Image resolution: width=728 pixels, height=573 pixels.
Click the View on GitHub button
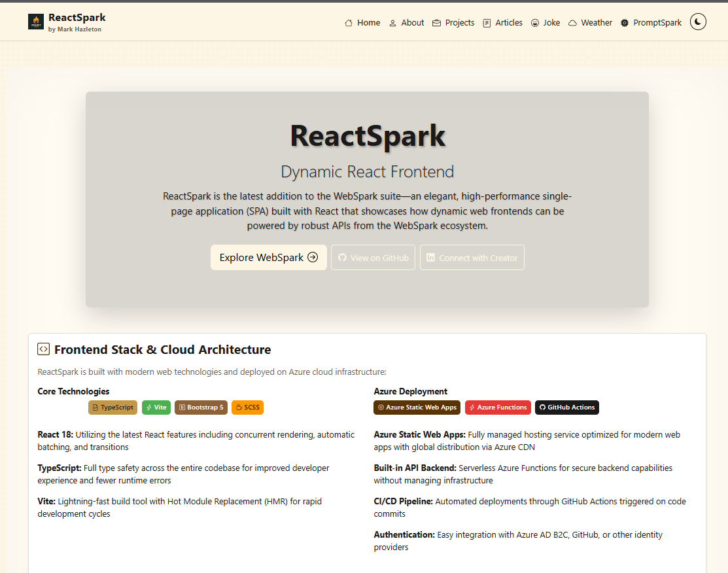point(373,257)
